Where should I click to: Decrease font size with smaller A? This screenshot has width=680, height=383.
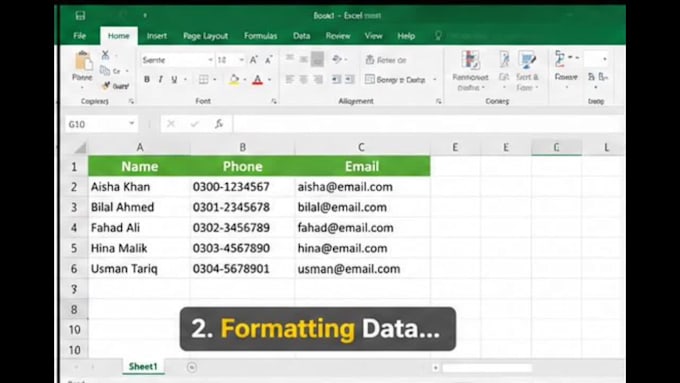click(x=268, y=60)
